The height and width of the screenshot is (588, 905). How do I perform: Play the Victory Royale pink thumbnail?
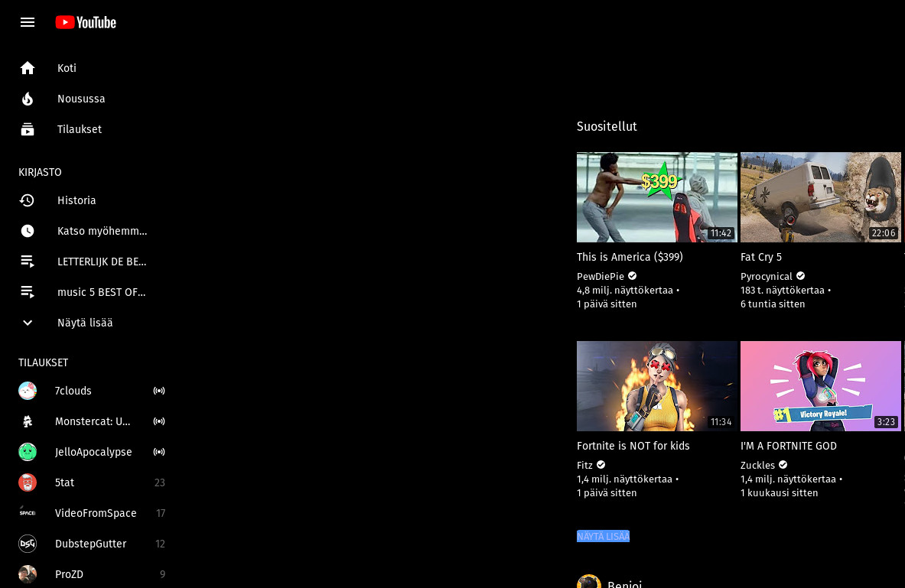click(821, 386)
